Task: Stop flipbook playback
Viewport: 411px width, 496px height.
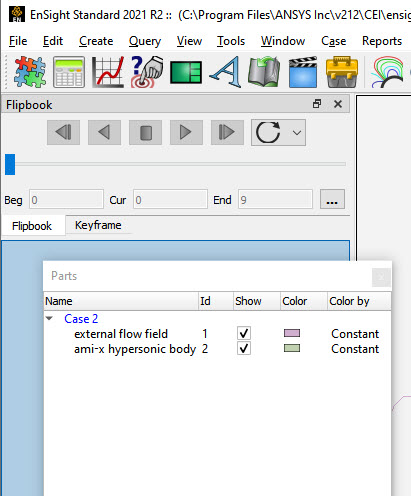Action: [x=145, y=132]
